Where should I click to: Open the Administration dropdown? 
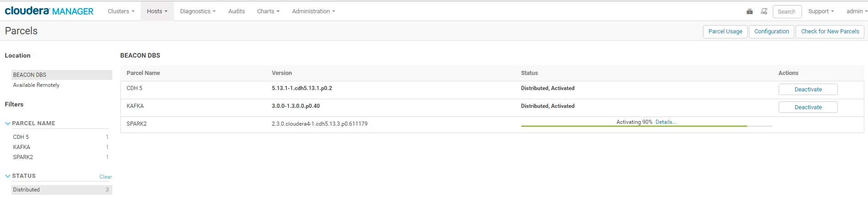tap(313, 11)
